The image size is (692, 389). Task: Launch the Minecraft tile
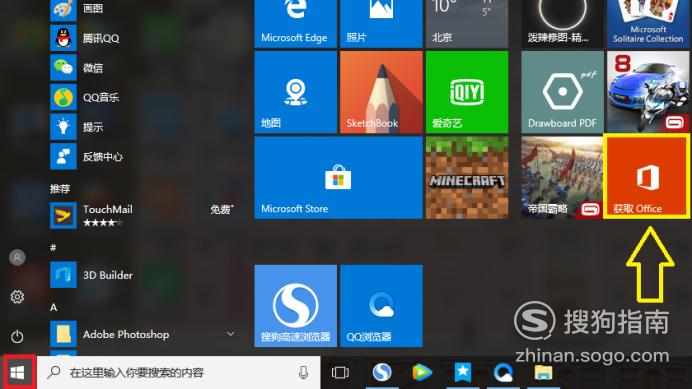tap(467, 178)
